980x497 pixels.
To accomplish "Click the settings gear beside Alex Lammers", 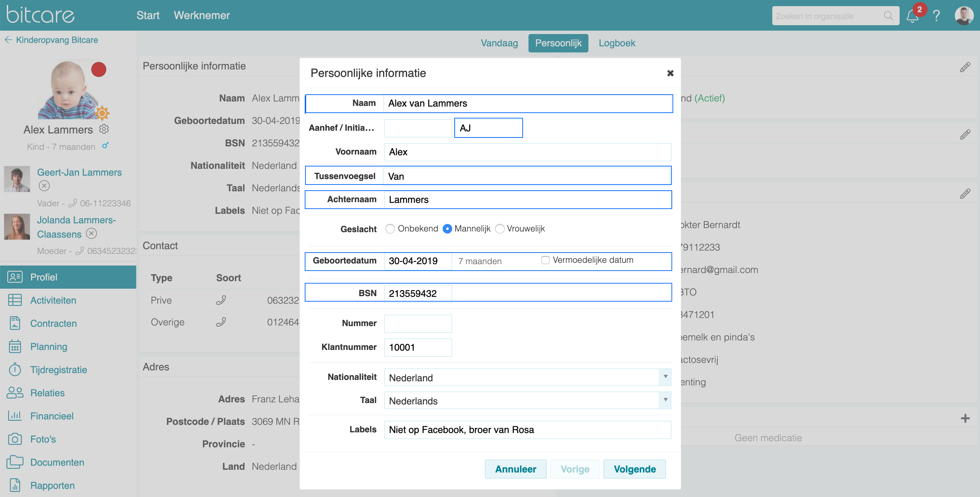I will (104, 129).
